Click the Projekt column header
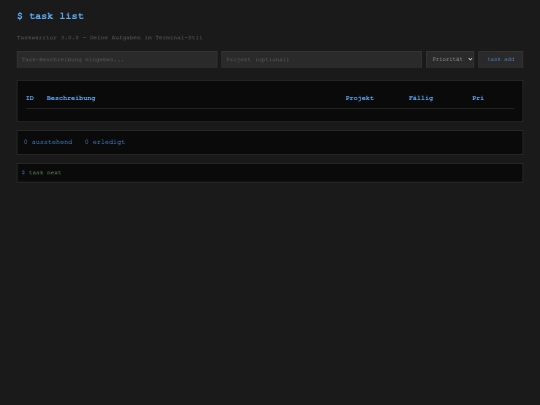Viewport: 540px width, 405px height. pos(360,98)
